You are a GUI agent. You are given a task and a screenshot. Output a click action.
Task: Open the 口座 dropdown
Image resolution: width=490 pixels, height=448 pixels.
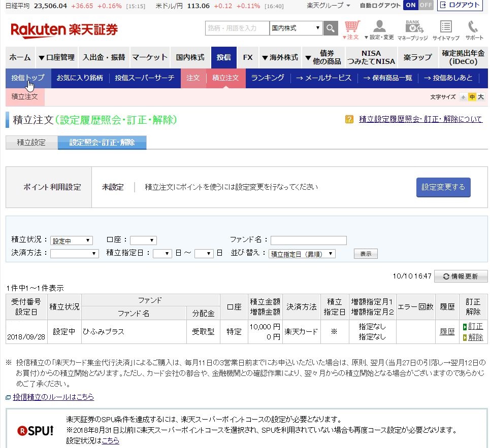143,240
